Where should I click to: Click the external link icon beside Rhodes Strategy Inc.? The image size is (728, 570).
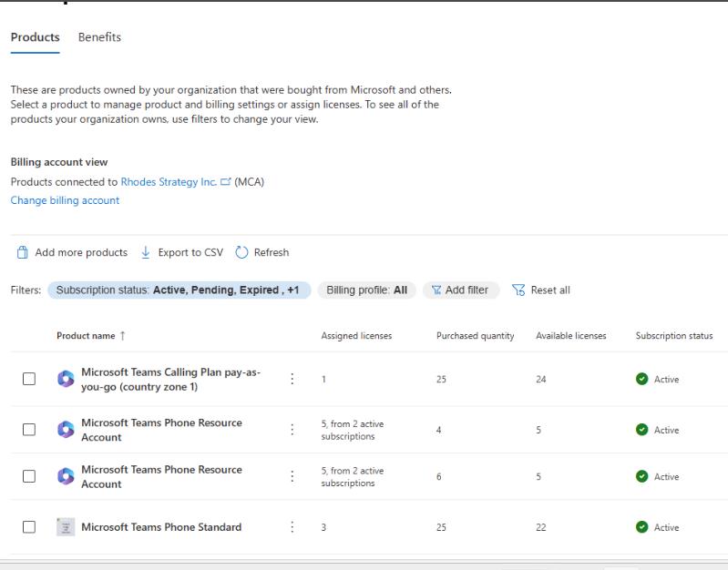tap(226, 181)
